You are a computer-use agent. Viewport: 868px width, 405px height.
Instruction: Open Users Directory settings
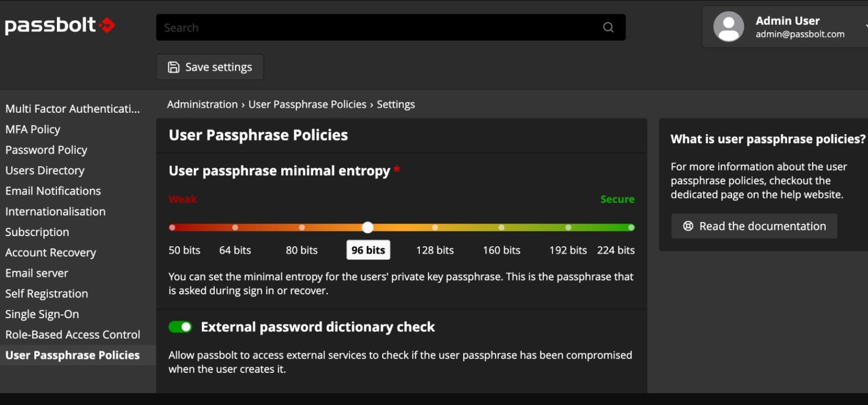pos(45,170)
